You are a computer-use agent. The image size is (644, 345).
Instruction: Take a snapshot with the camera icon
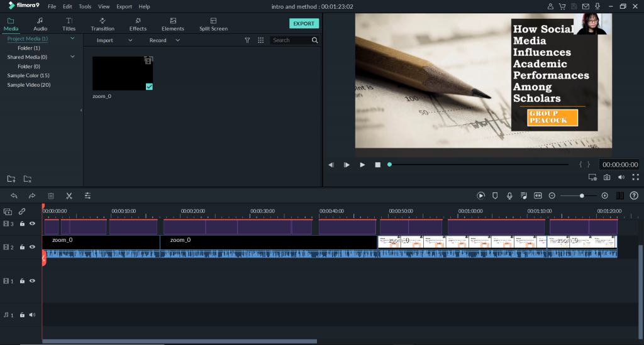(x=607, y=178)
